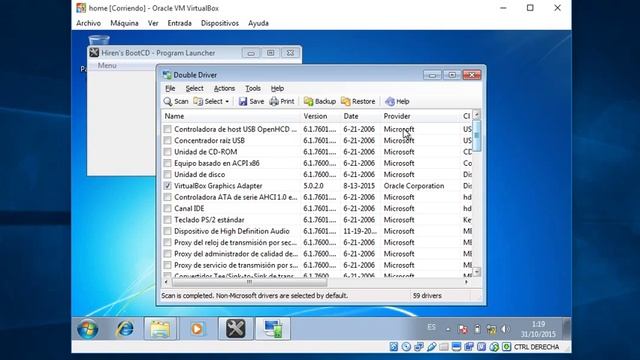Click the Help toolbar button with icon

click(x=397, y=101)
